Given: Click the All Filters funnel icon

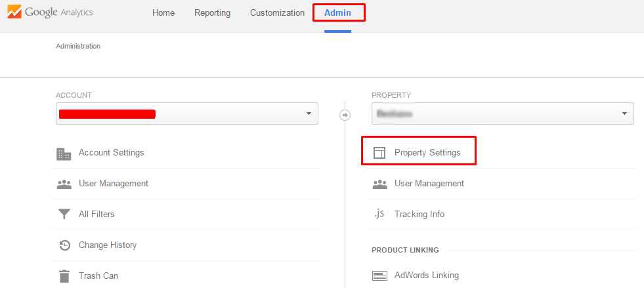Looking at the screenshot, I should (x=64, y=215).
